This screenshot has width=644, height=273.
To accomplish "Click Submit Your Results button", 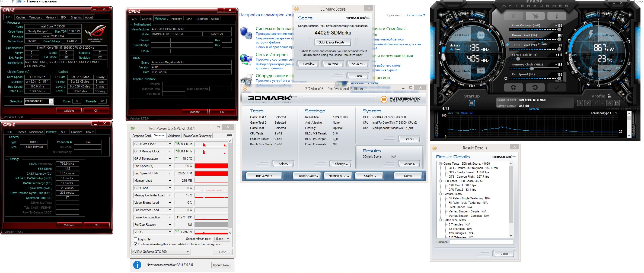I will [x=333, y=42].
